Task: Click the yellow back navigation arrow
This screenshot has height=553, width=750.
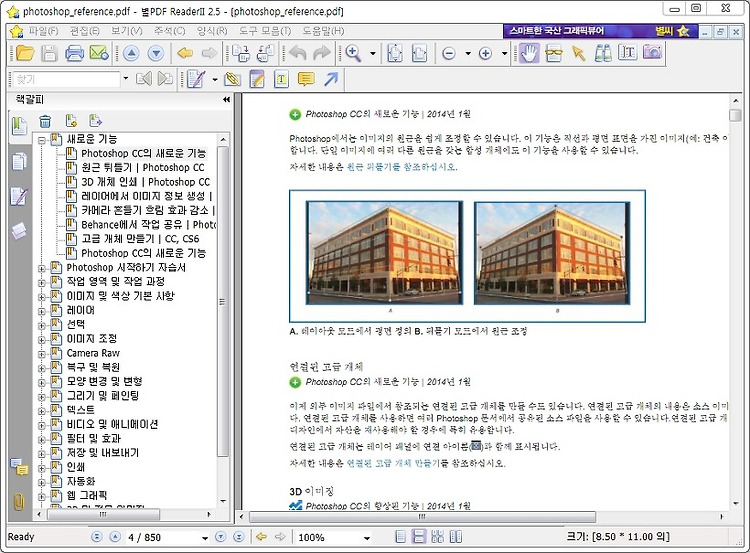Action: tap(185, 53)
